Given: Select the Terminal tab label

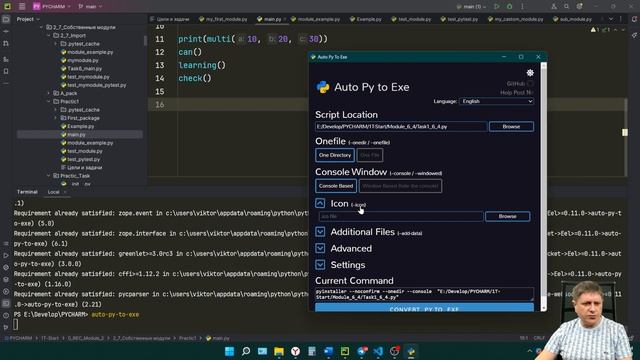Looking at the screenshot, I should tap(27, 192).
